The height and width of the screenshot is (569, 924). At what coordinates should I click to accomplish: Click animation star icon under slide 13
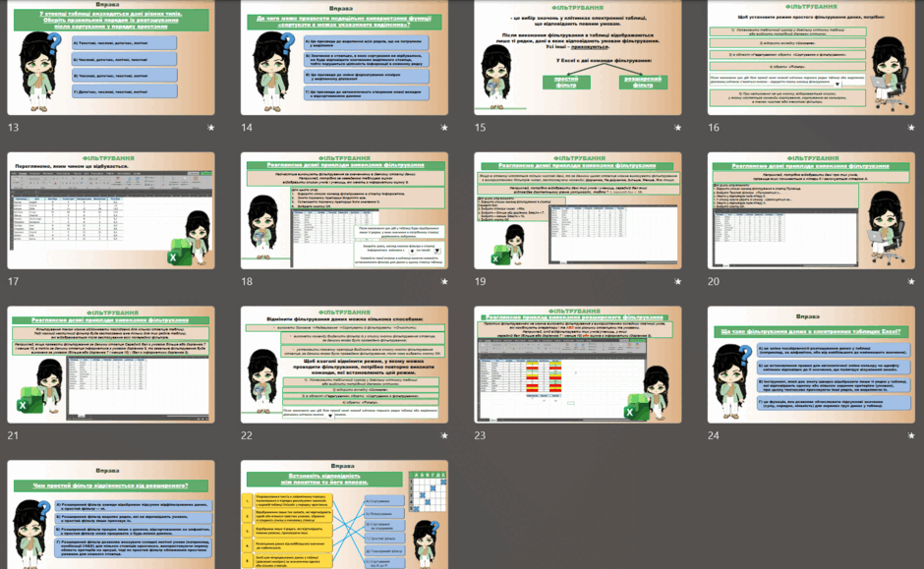tap(211, 127)
